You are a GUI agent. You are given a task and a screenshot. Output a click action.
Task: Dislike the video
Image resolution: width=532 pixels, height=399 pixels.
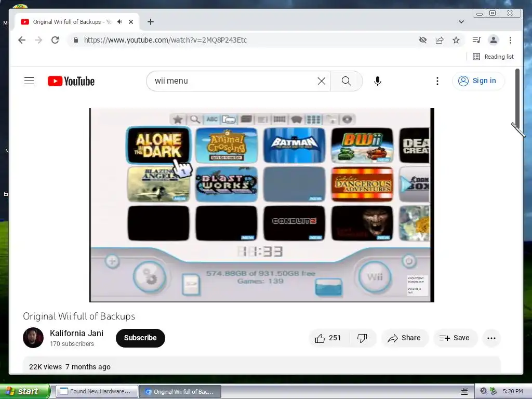[362, 338]
